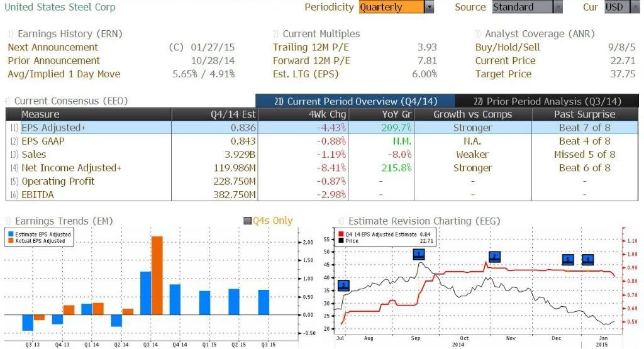The height and width of the screenshot is (349, 644).
Task: Open the Cur currency dropdown showing USD
Action: pyautogui.click(x=622, y=7)
